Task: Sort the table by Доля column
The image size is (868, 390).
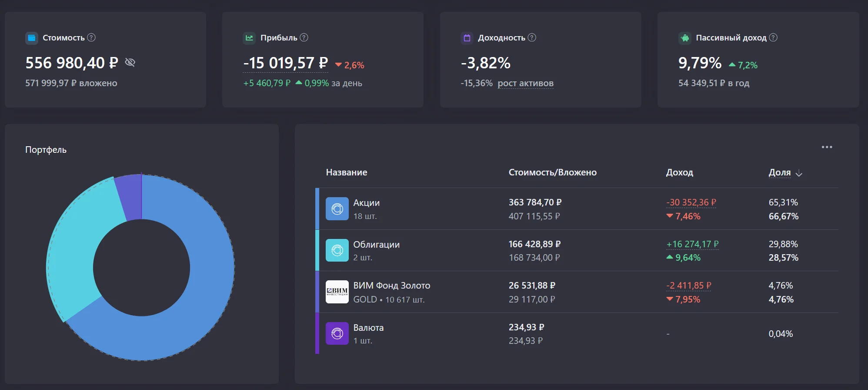Action: 779,172
